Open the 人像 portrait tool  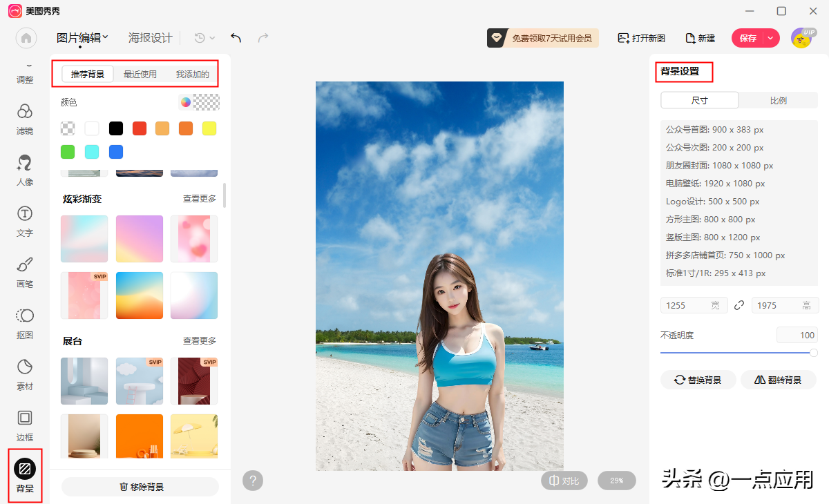tap(25, 171)
